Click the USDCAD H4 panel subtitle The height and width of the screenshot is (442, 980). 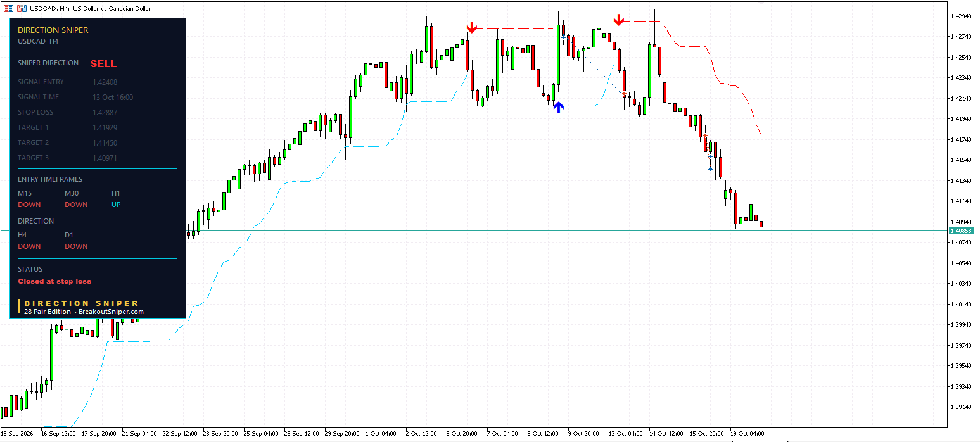pyautogui.click(x=38, y=41)
